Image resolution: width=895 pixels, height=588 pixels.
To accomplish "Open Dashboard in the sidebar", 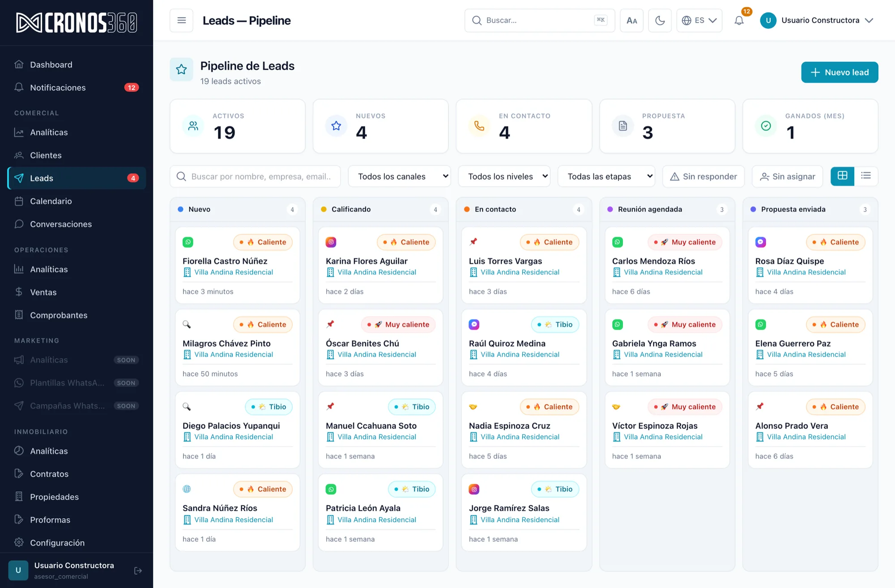I will (x=77, y=64).
